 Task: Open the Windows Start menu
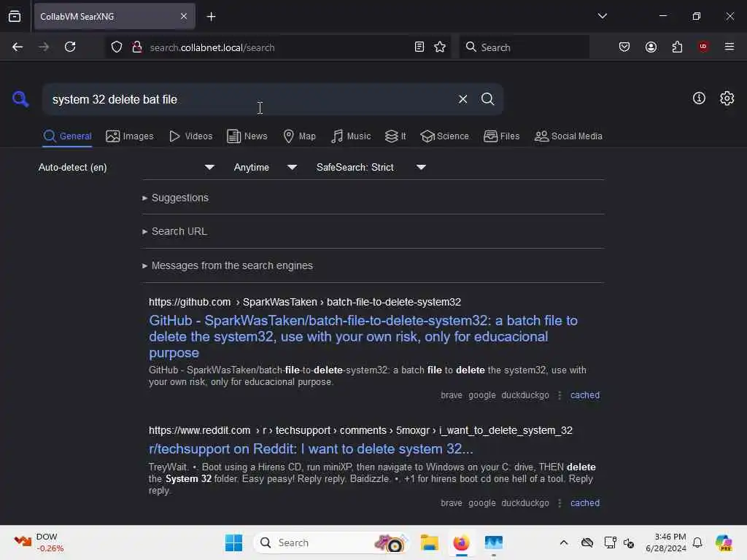click(233, 542)
